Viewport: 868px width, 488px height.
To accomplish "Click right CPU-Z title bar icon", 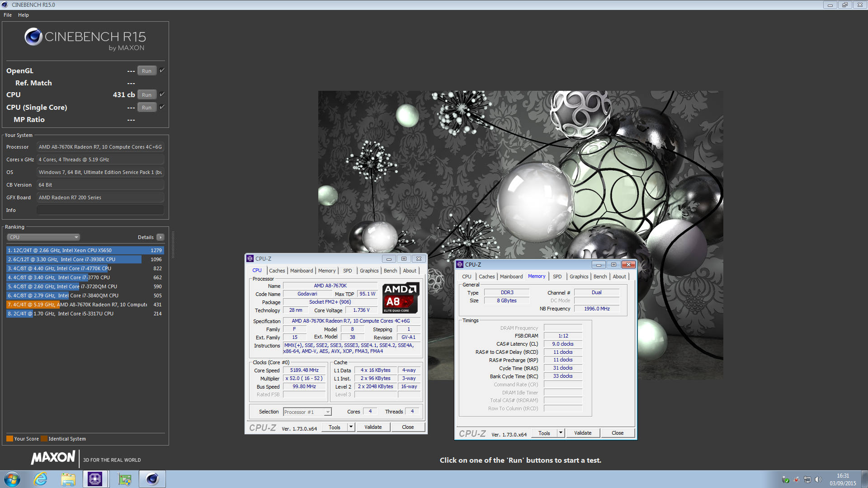I will (x=460, y=265).
